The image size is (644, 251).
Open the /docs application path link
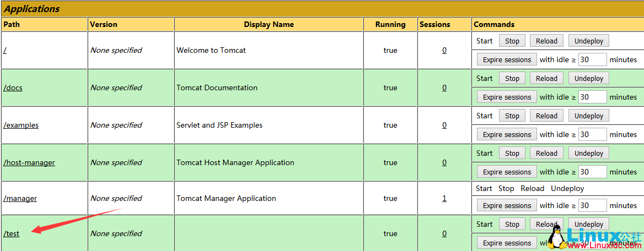coord(13,88)
